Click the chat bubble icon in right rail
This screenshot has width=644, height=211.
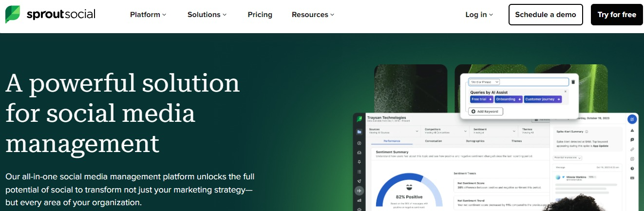pyautogui.click(x=632, y=140)
